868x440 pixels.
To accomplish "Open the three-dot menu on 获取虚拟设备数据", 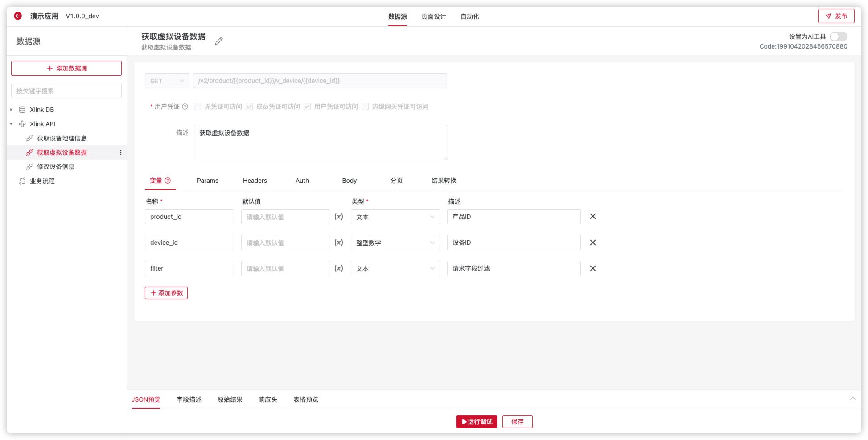I will 120,152.
